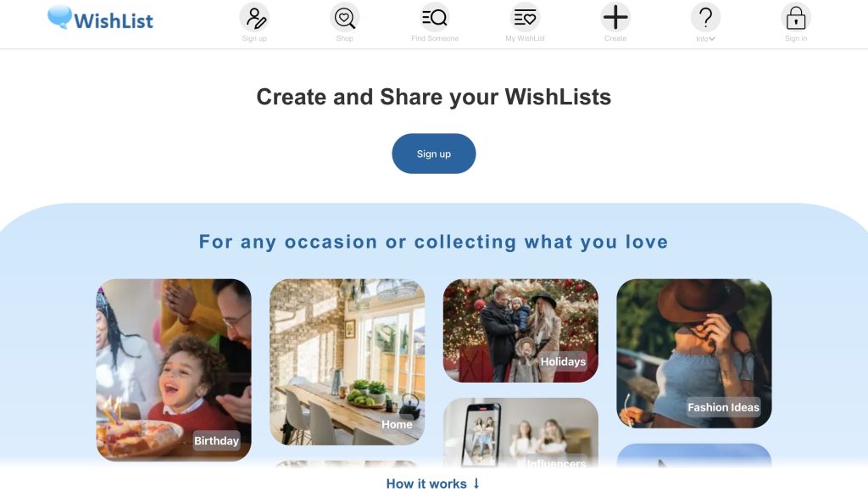Click the Create plus icon
868x498 pixels.
click(x=615, y=18)
